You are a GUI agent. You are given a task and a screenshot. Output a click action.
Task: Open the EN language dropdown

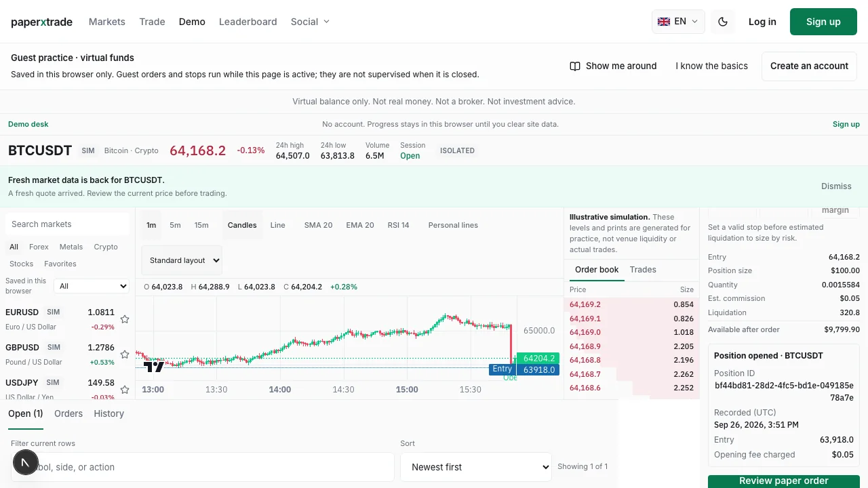pyautogui.click(x=678, y=22)
